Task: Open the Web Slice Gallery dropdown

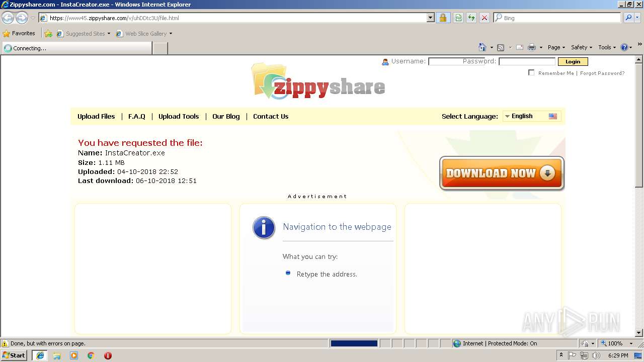Action: (144, 34)
